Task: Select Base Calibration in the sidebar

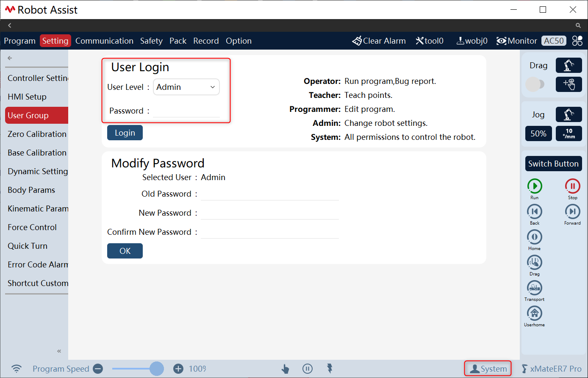Action: pyautogui.click(x=37, y=153)
